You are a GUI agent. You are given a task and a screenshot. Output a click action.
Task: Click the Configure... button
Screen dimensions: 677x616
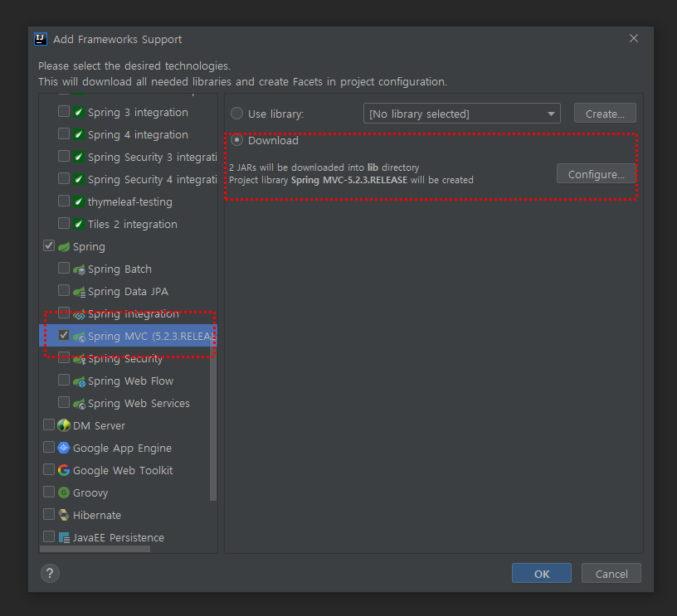[596, 174]
